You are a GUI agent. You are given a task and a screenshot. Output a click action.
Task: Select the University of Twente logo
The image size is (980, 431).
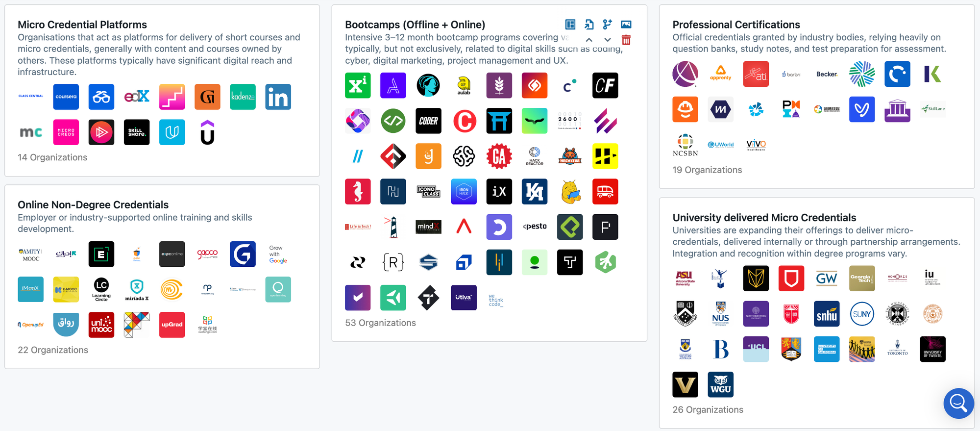(932, 349)
